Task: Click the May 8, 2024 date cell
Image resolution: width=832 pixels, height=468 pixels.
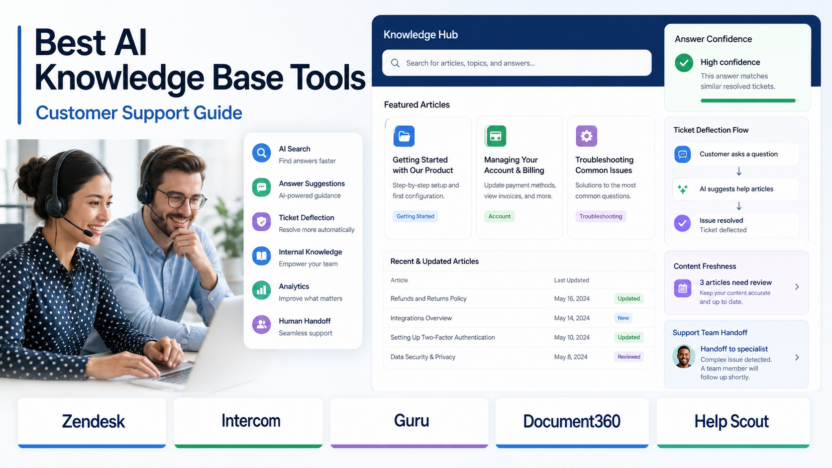Action: [570, 357]
